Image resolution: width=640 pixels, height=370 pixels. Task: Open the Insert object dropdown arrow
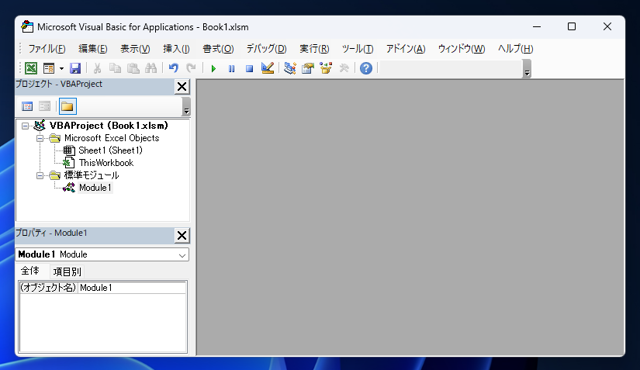[x=62, y=68]
